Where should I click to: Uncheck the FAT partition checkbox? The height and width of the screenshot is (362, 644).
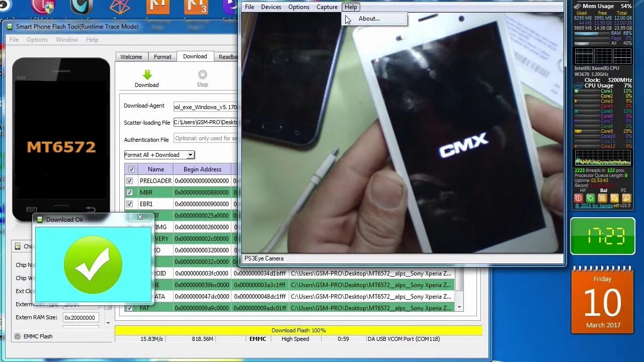pyautogui.click(x=130, y=308)
